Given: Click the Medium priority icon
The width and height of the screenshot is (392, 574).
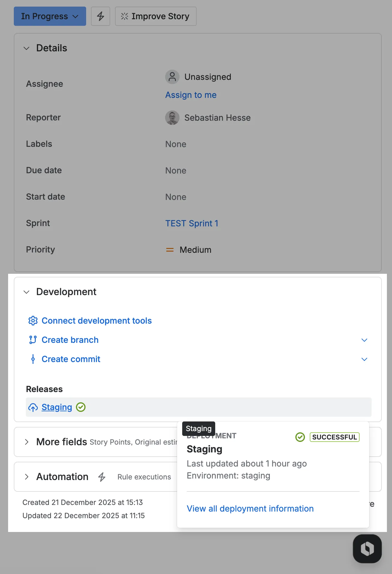Looking at the screenshot, I should pyautogui.click(x=170, y=249).
